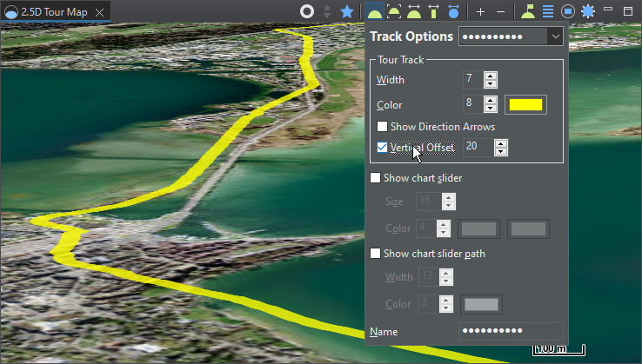Click the Tour Track Width number field
The height and width of the screenshot is (364, 642).
pos(473,79)
